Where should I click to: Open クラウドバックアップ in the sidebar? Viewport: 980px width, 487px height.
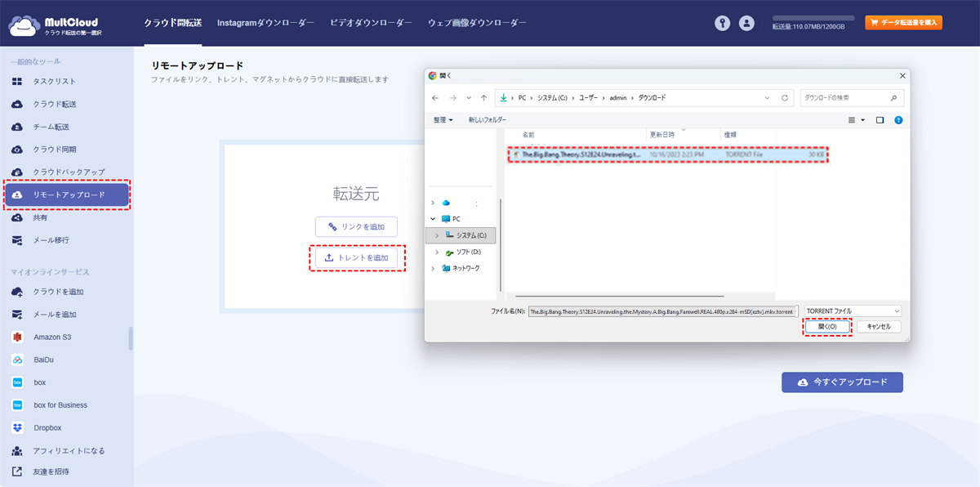point(67,172)
